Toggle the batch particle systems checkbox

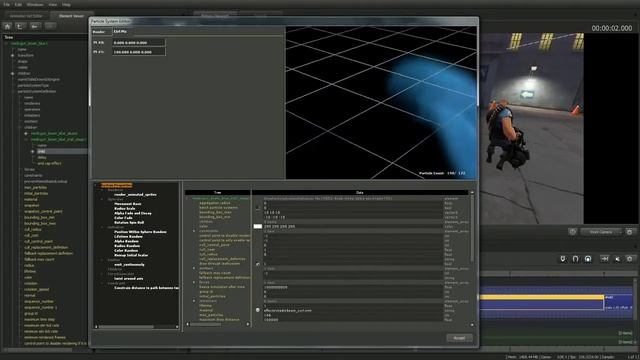(257, 207)
